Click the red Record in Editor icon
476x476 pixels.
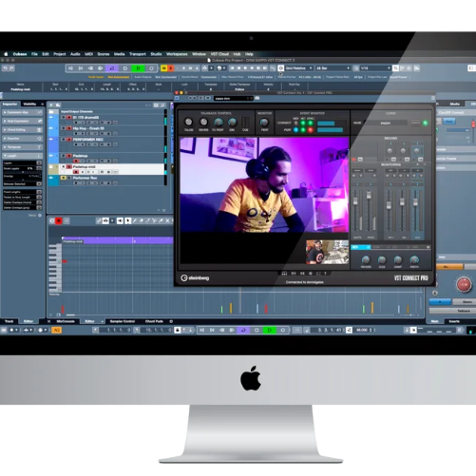[x=59, y=220]
